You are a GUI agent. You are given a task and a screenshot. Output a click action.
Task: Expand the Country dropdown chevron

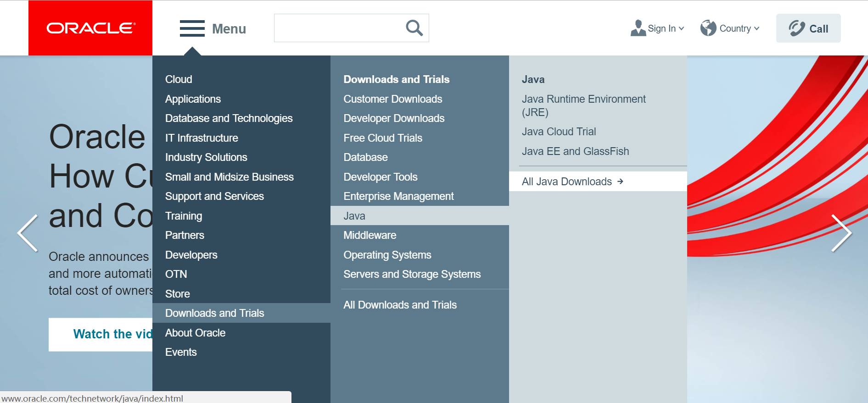(756, 28)
